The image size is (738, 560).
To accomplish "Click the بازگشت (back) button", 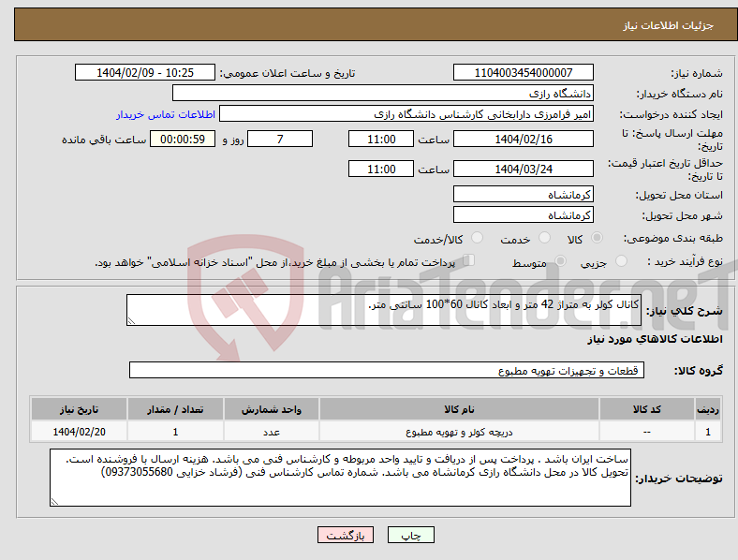I will click(x=346, y=535).
